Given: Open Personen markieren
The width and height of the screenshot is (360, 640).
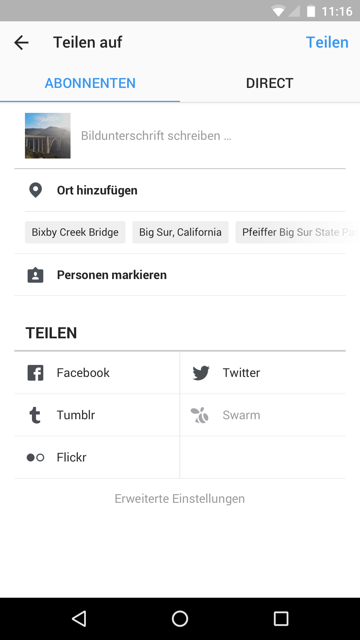Looking at the screenshot, I should [180, 275].
